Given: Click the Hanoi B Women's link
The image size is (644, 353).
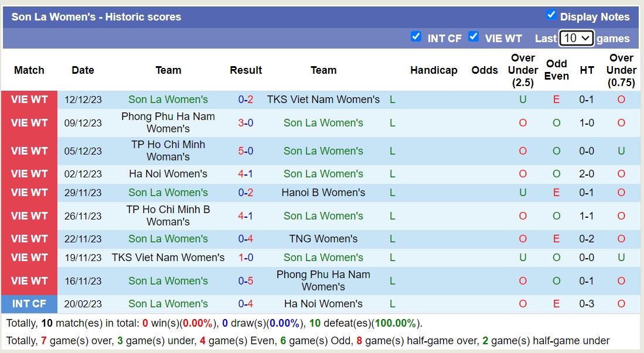Looking at the screenshot, I should click(323, 193).
